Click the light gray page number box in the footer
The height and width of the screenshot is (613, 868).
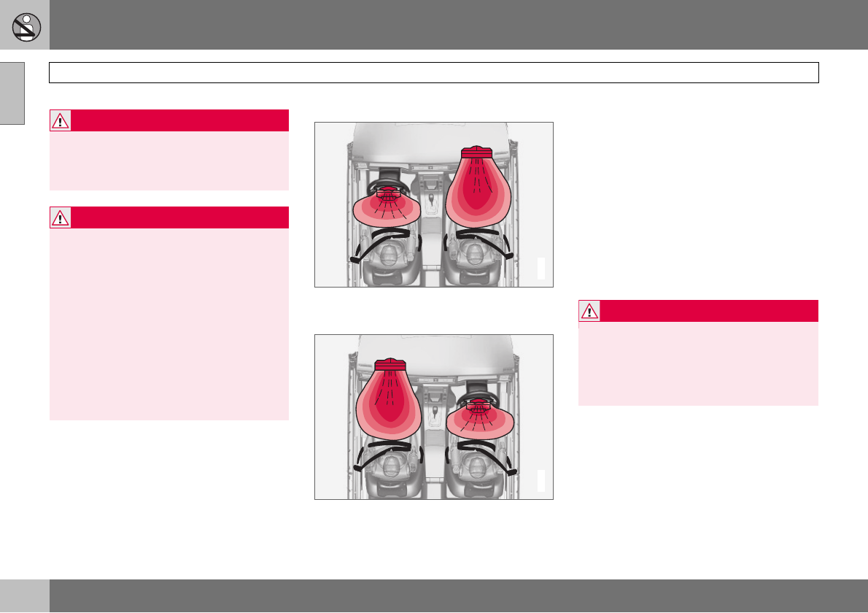click(x=24, y=595)
